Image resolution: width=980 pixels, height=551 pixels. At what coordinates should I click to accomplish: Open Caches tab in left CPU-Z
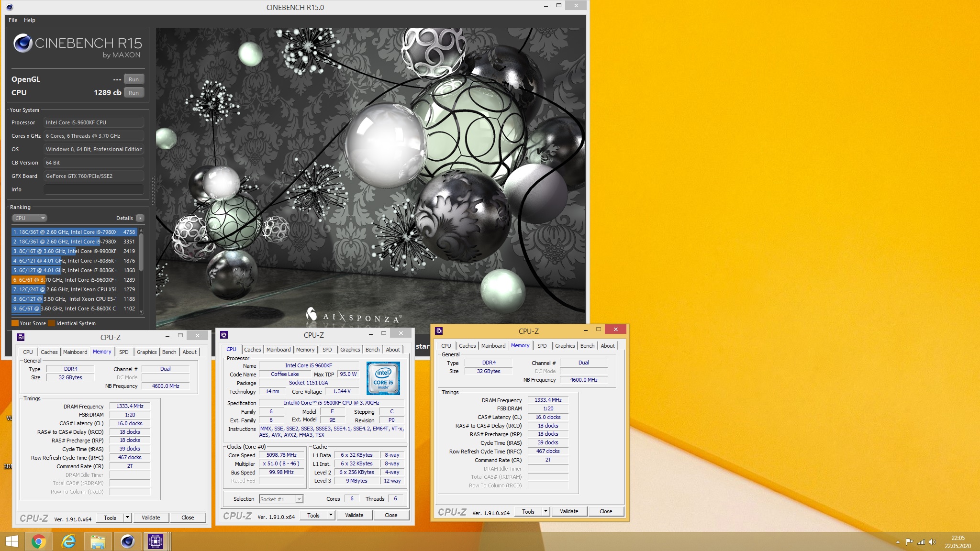coord(49,352)
